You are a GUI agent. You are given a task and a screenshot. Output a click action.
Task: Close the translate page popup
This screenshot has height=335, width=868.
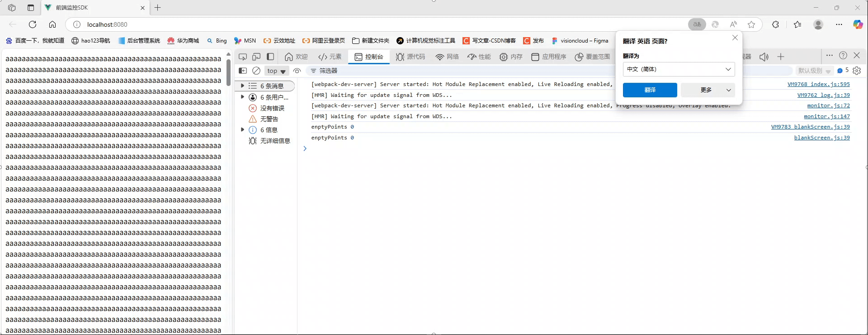(735, 38)
